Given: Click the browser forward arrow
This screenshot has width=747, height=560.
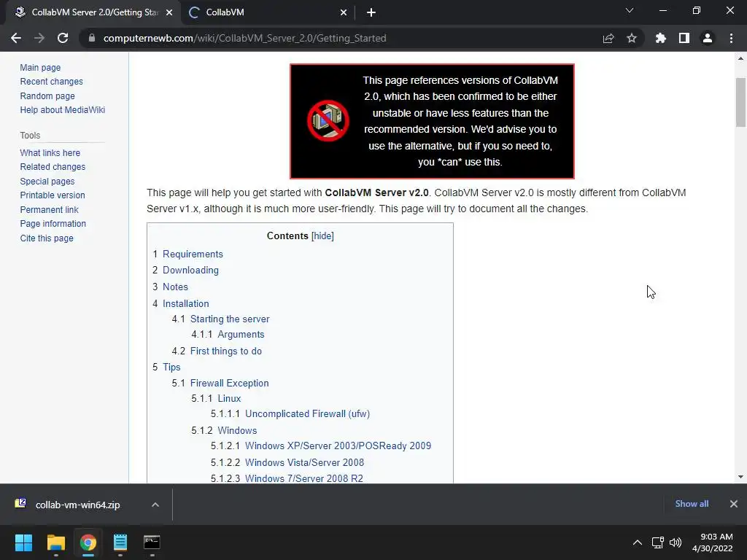Looking at the screenshot, I should (x=39, y=38).
